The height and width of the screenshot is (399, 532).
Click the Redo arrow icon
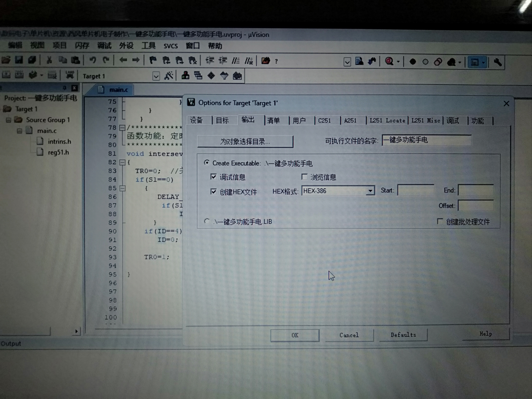pyautogui.click(x=106, y=60)
